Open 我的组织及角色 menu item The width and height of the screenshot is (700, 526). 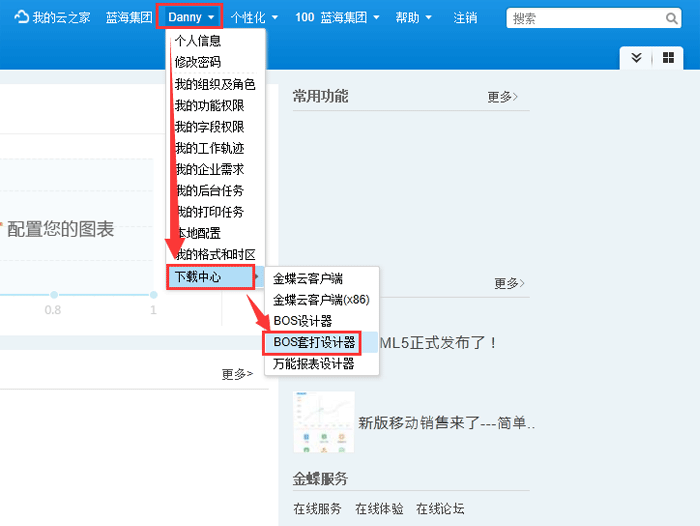click(x=216, y=84)
